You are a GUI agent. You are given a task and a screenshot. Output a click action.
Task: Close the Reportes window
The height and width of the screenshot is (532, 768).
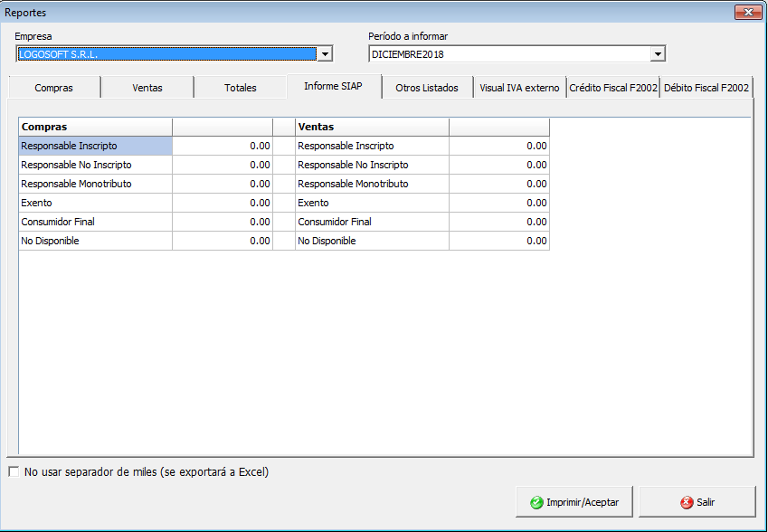tap(748, 13)
